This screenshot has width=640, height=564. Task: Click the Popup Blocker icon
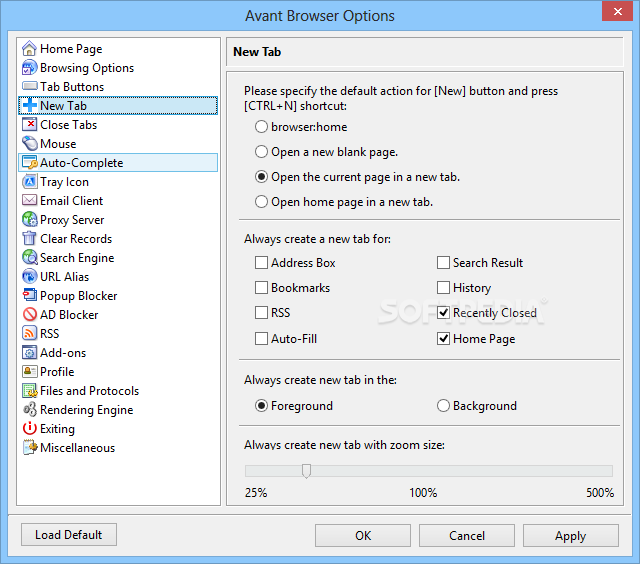pyautogui.click(x=29, y=295)
